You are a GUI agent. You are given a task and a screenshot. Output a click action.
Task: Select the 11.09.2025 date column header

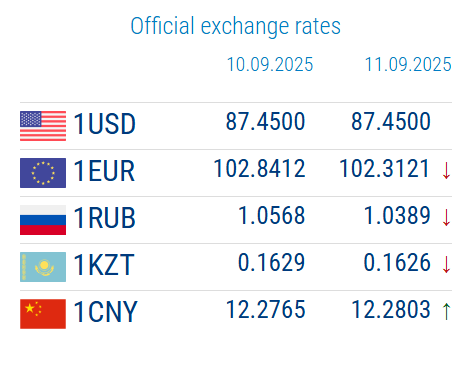pyautogui.click(x=408, y=64)
